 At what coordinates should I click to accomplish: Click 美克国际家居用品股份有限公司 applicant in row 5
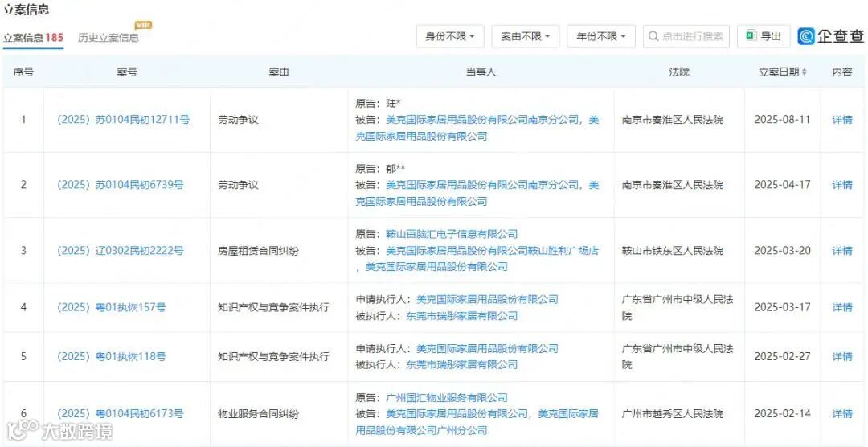pyautogui.click(x=486, y=348)
